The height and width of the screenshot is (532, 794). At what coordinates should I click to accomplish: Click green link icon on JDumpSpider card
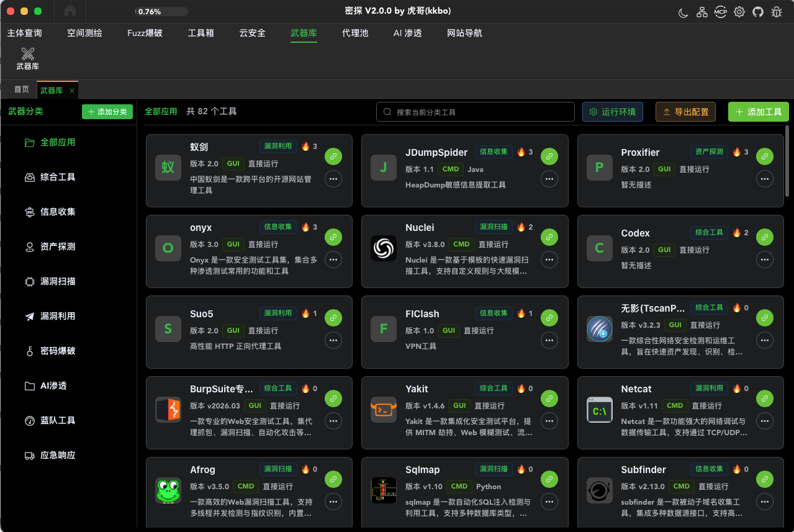[549, 156]
